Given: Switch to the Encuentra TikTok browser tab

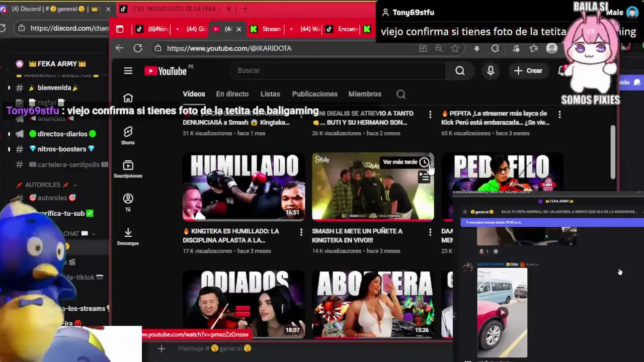Looking at the screenshot, I should (x=341, y=29).
